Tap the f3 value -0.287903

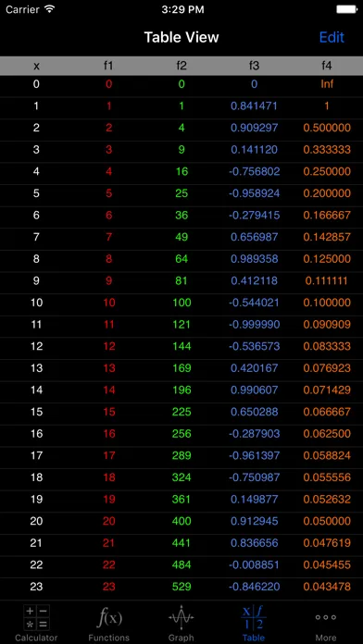(254, 434)
